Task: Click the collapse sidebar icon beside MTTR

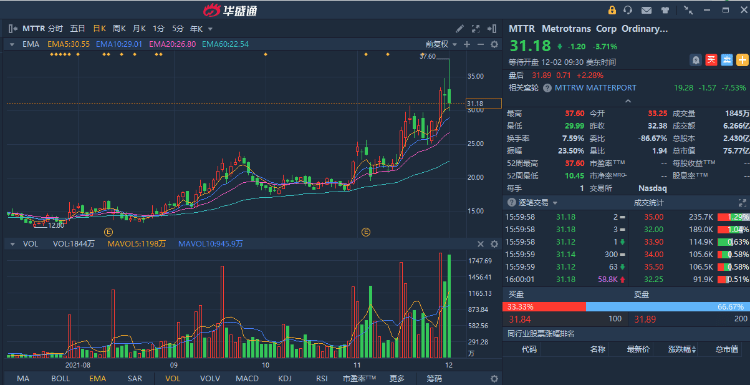Action: pos(13,29)
